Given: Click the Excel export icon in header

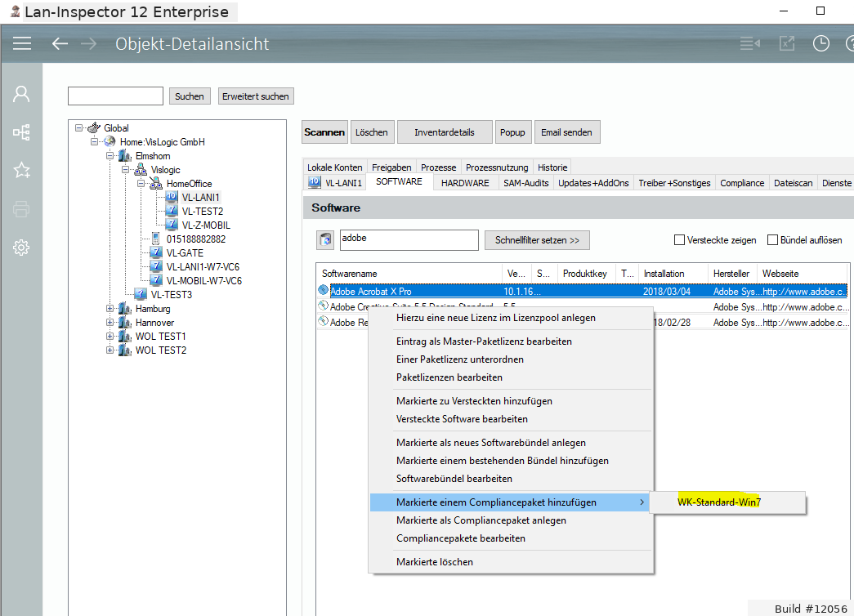Looking at the screenshot, I should [x=787, y=43].
